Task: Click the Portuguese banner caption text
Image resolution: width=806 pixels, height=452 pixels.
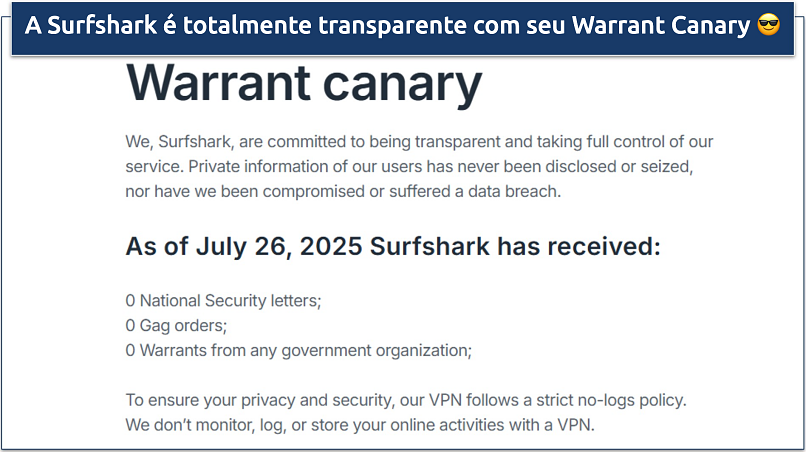Action: [388, 26]
